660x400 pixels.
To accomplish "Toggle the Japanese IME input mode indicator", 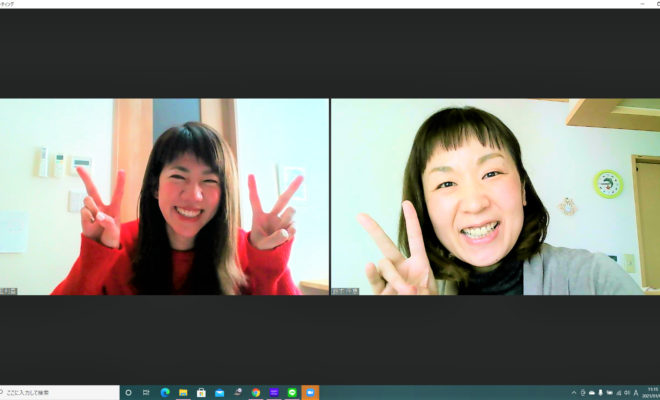I will [636, 393].
